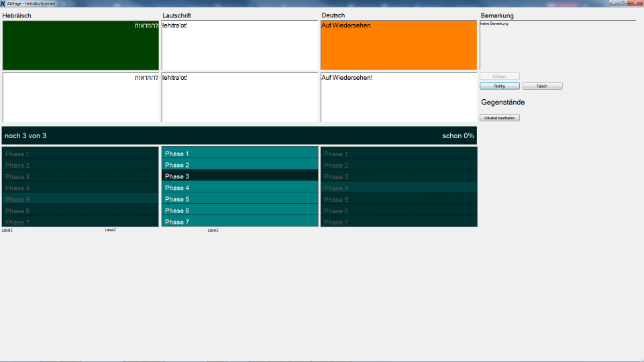Image resolution: width=644 pixels, height=362 pixels.
Task: Select Phase 7 in the middle list
Action: [x=239, y=222]
